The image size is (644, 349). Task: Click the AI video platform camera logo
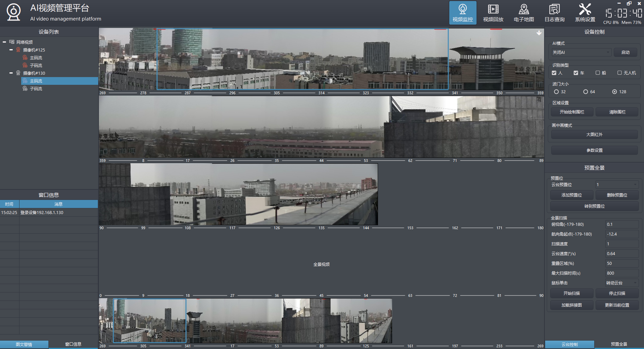pyautogui.click(x=14, y=12)
